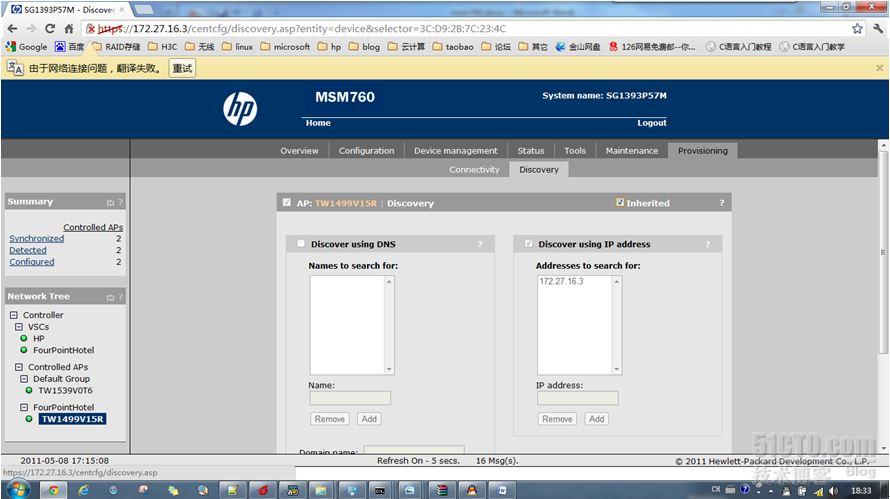This screenshot has width=890, height=499.
Task: Open the Configuration tab
Action: [x=366, y=150]
